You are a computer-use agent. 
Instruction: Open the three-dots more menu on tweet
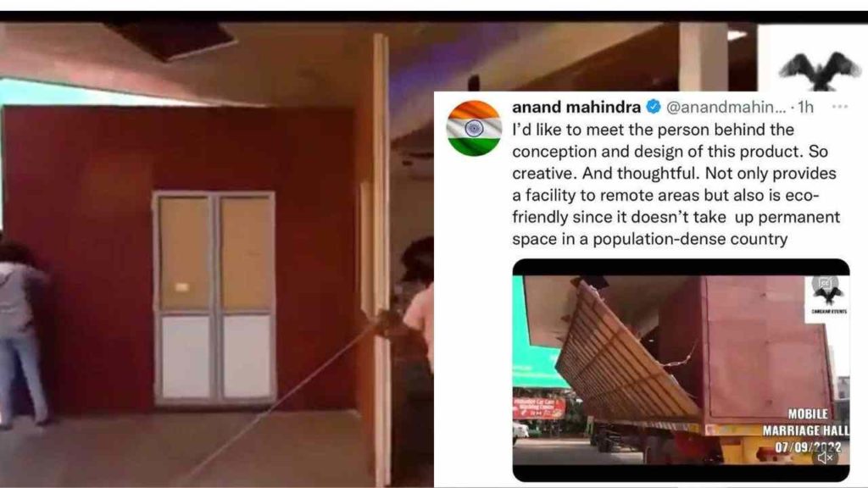point(839,106)
